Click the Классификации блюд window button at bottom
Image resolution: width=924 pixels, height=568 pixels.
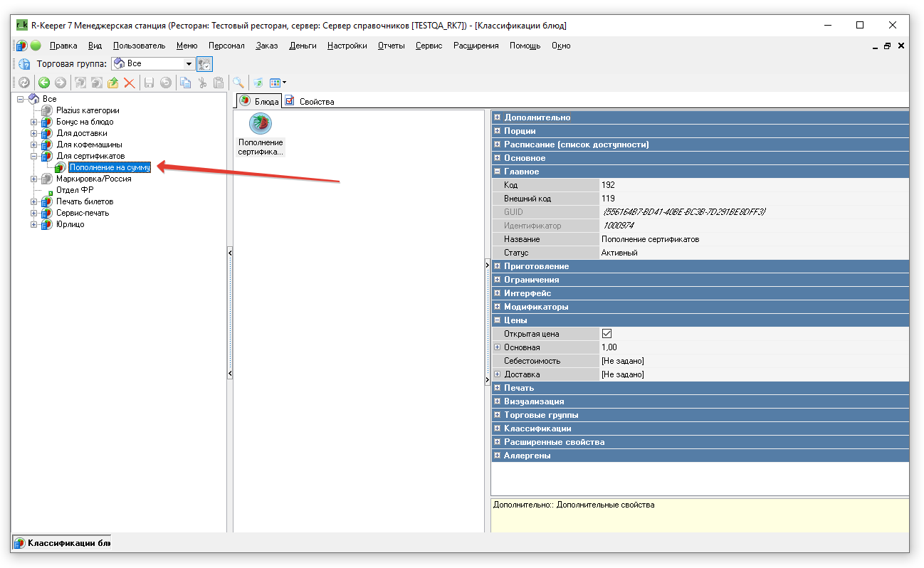coord(62,544)
